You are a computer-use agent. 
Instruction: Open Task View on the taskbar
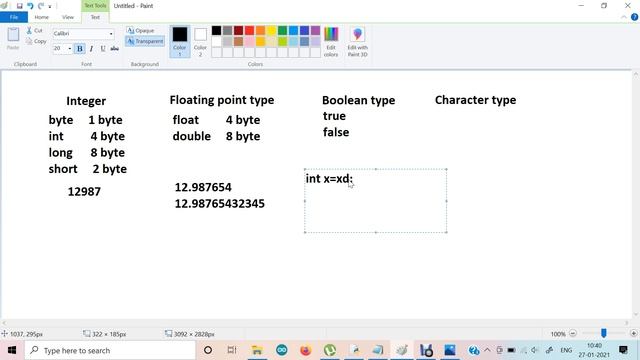(x=232, y=350)
